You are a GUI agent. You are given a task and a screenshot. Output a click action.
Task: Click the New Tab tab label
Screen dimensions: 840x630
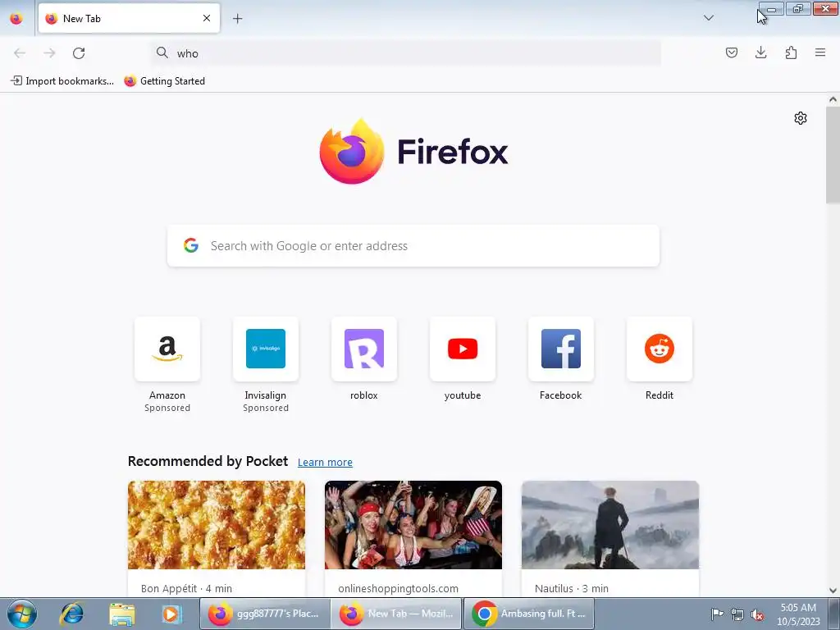coord(81,18)
